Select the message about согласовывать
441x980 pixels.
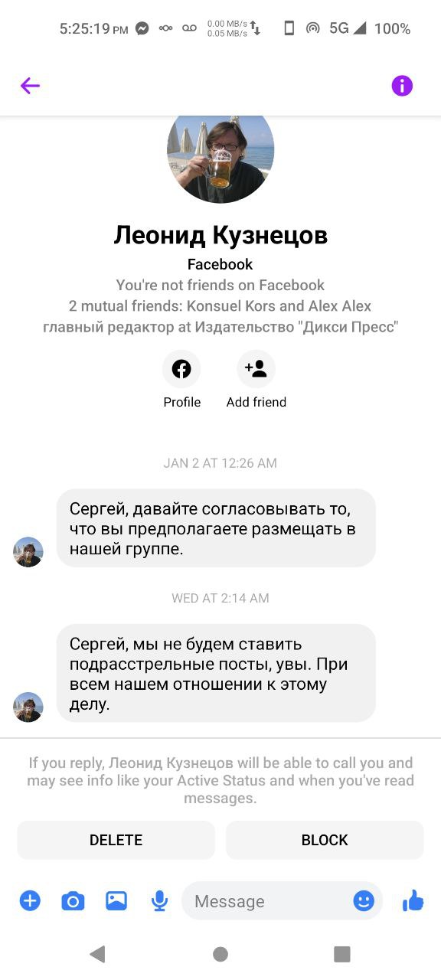coord(216,528)
